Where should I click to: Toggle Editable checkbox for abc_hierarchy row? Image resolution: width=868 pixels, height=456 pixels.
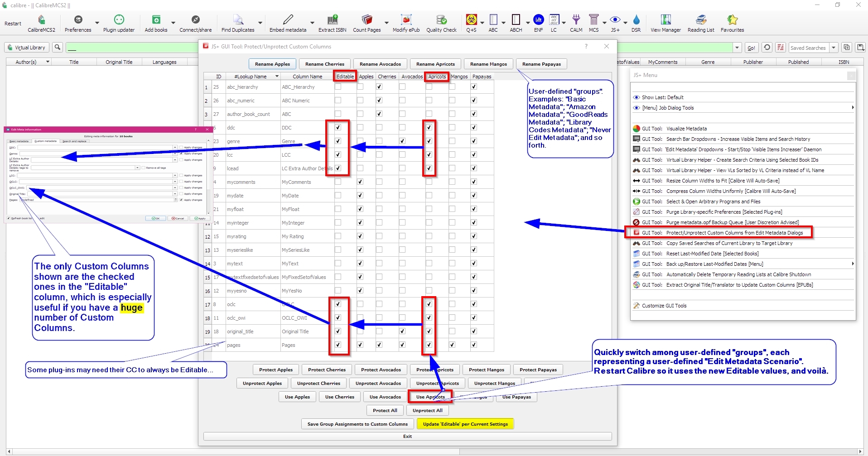tap(338, 87)
